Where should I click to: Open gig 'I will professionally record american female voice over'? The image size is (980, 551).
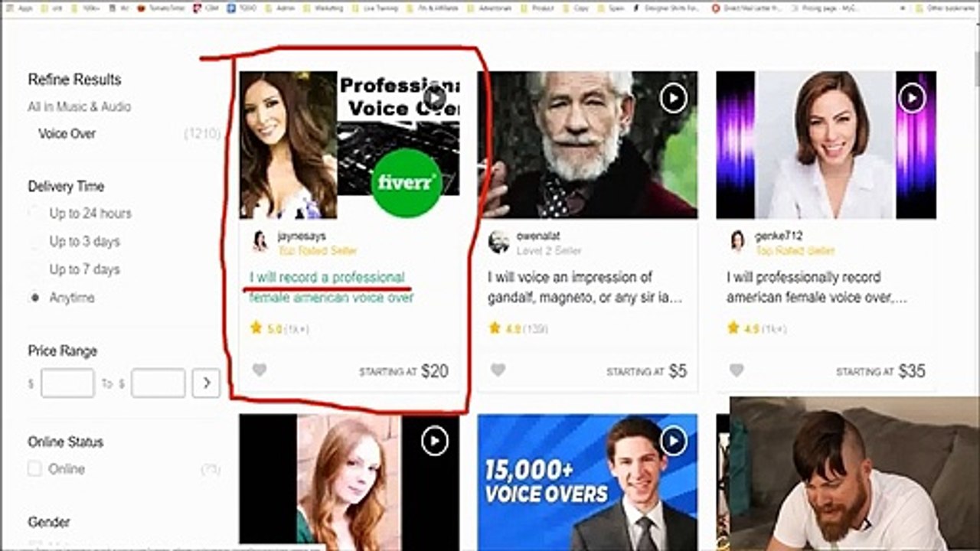817,287
